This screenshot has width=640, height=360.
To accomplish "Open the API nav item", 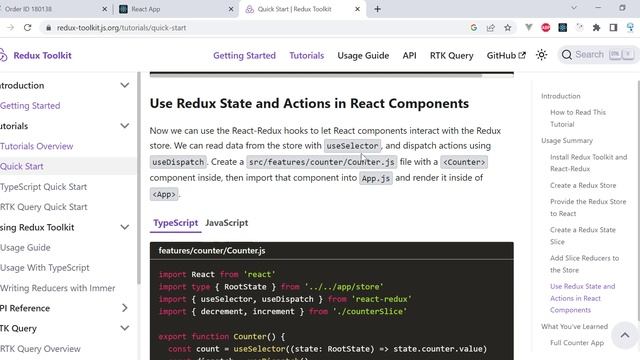I will pos(409,56).
